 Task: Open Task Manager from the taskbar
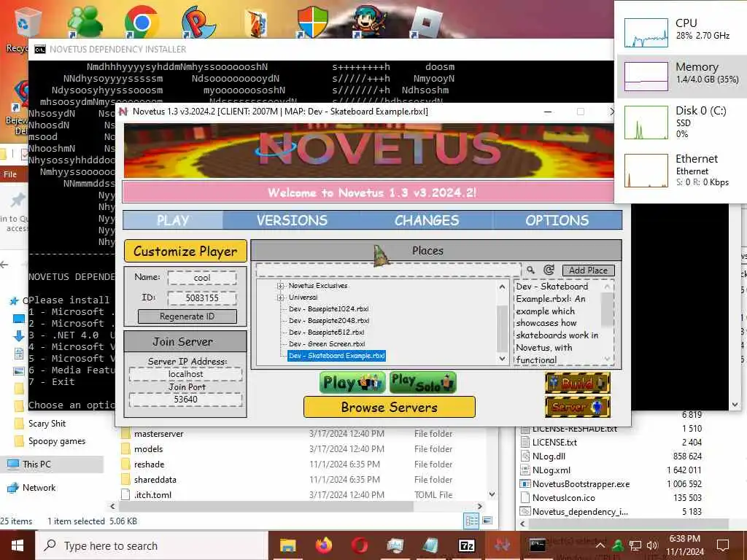pos(395,545)
